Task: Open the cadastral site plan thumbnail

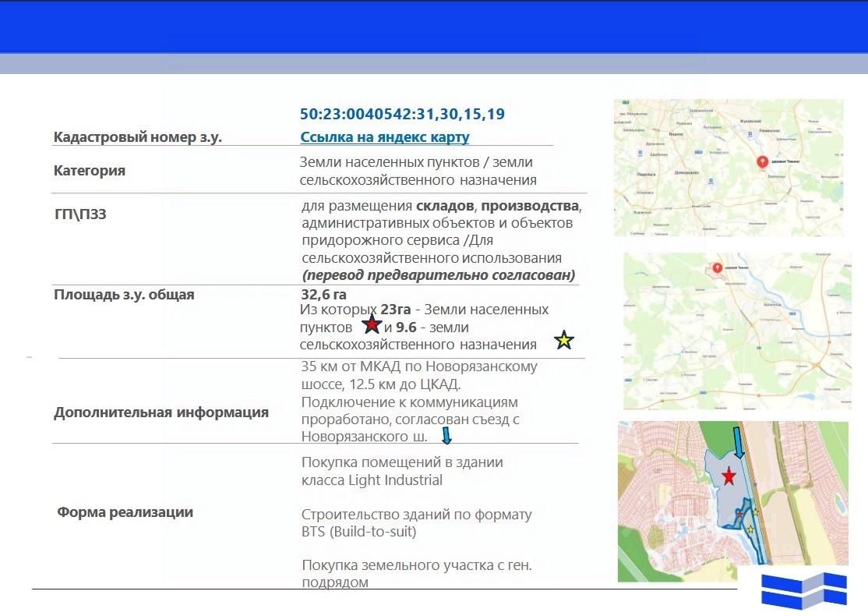Action: (x=733, y=501)
